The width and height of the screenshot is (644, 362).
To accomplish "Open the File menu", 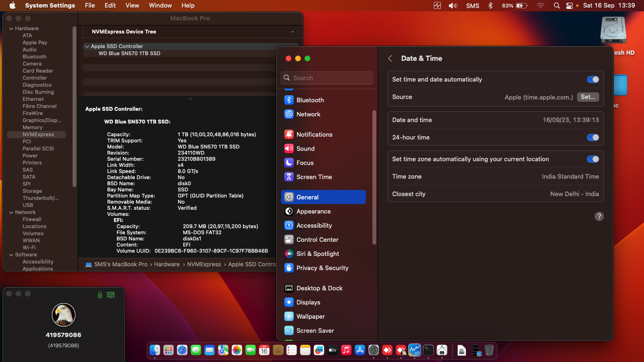I will coord(90,6).
